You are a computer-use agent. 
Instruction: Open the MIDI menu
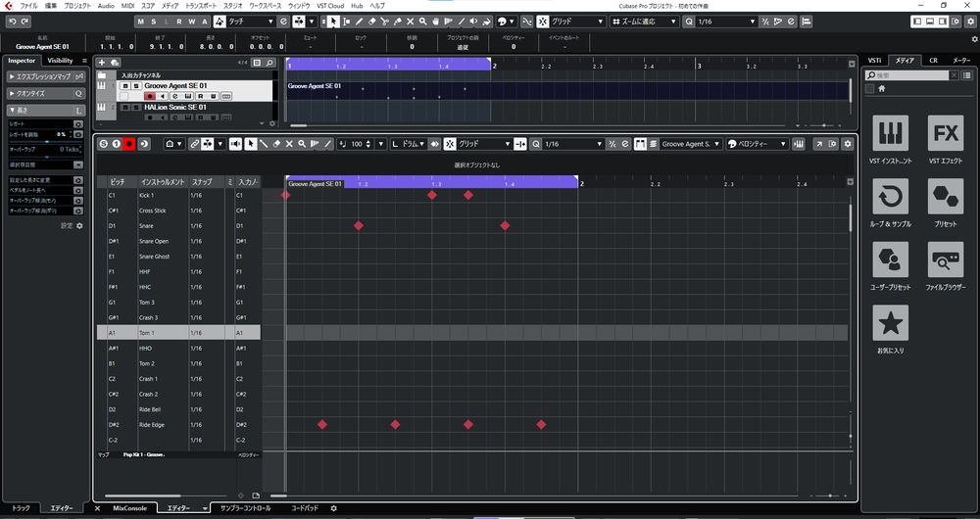[x=128, y=6]
